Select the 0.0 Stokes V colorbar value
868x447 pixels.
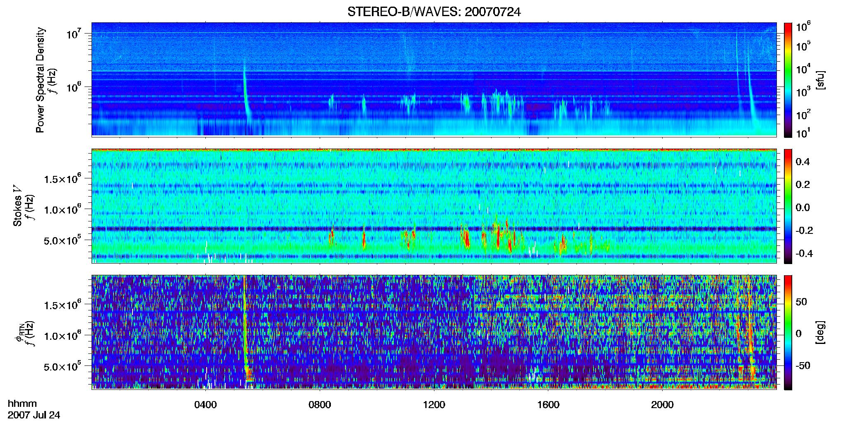[803, 207]
